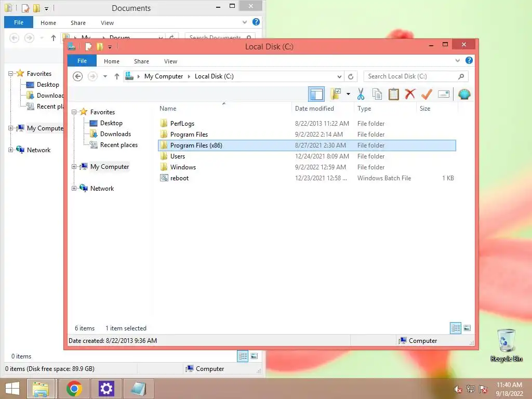Open View tab in Local Disk window

(x=170, y=61)
